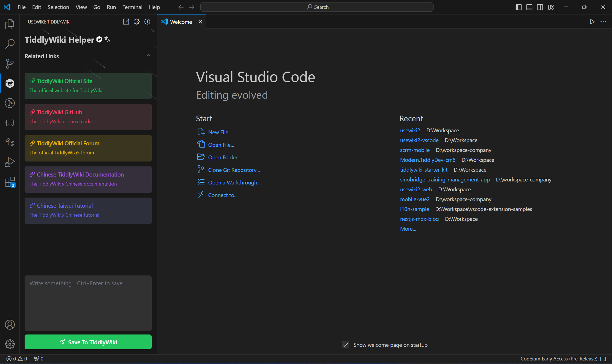Click New File... link

(x=220, y=132)
